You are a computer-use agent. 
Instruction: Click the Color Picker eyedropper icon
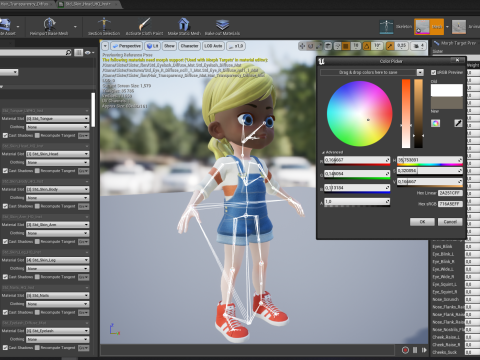[x=458, y=123]
